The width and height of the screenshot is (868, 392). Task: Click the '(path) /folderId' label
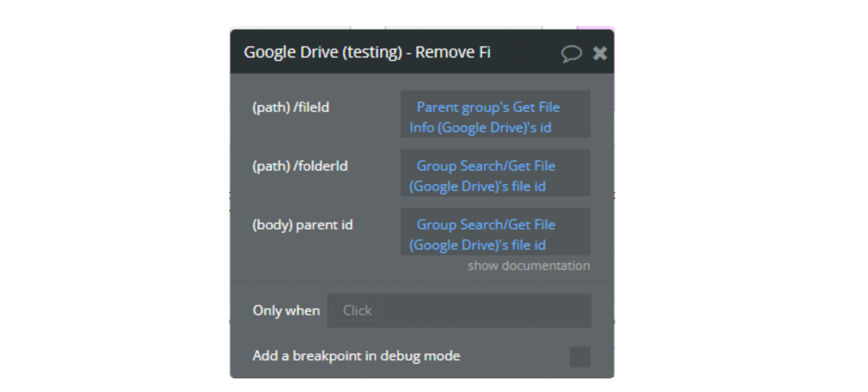coord(300,166)
